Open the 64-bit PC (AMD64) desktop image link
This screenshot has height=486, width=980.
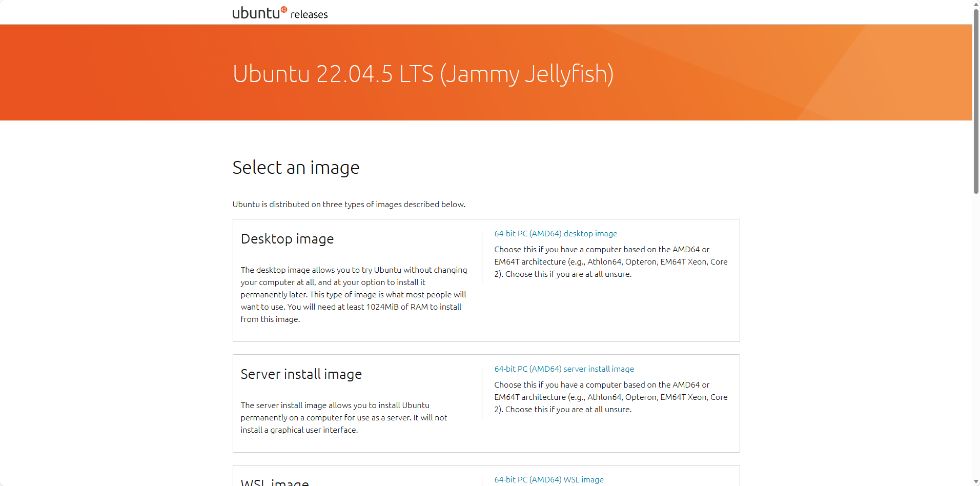(x=556, y=233)
